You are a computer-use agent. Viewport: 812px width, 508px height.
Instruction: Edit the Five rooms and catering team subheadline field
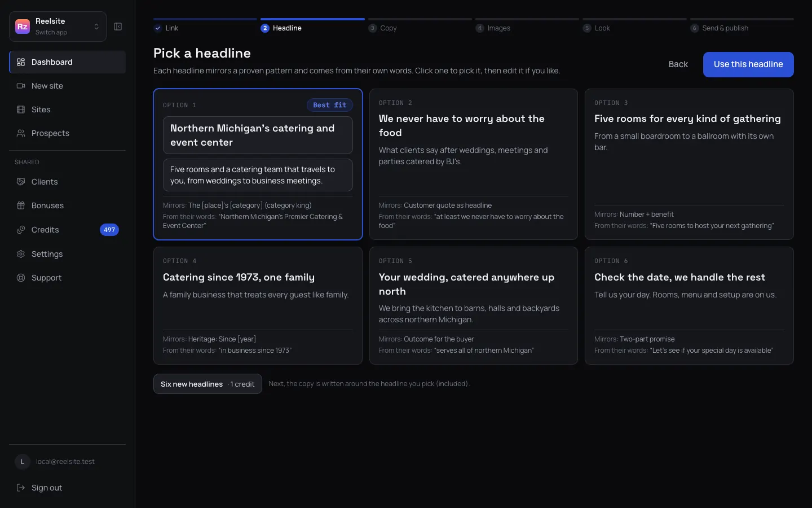click(258, 175)
